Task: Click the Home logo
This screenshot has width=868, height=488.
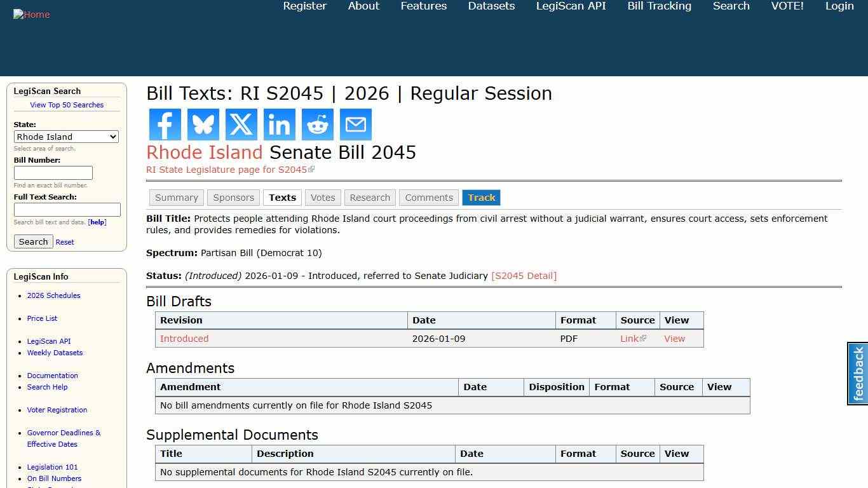Action: [x=31, y=14]
